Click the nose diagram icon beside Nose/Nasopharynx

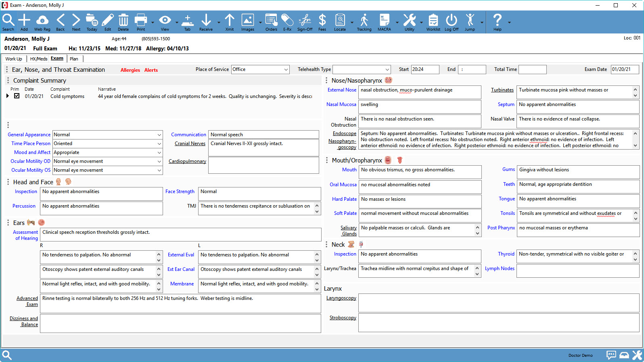point(388,80)
